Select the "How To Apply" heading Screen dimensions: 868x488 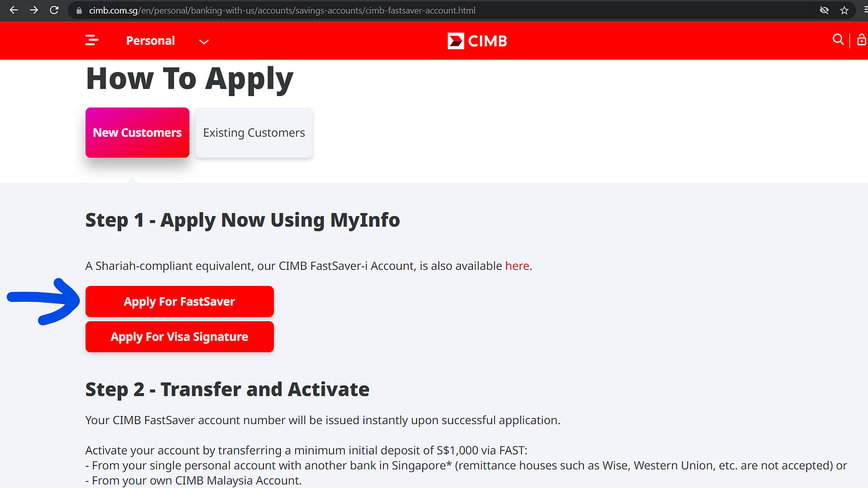190,79
